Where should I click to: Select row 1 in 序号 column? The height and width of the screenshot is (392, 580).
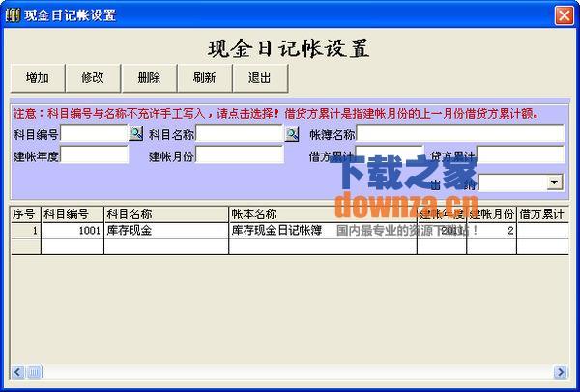click(25, 231)
